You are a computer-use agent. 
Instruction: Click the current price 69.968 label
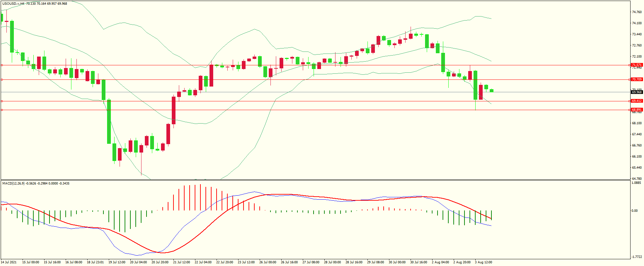pos(637,92)
